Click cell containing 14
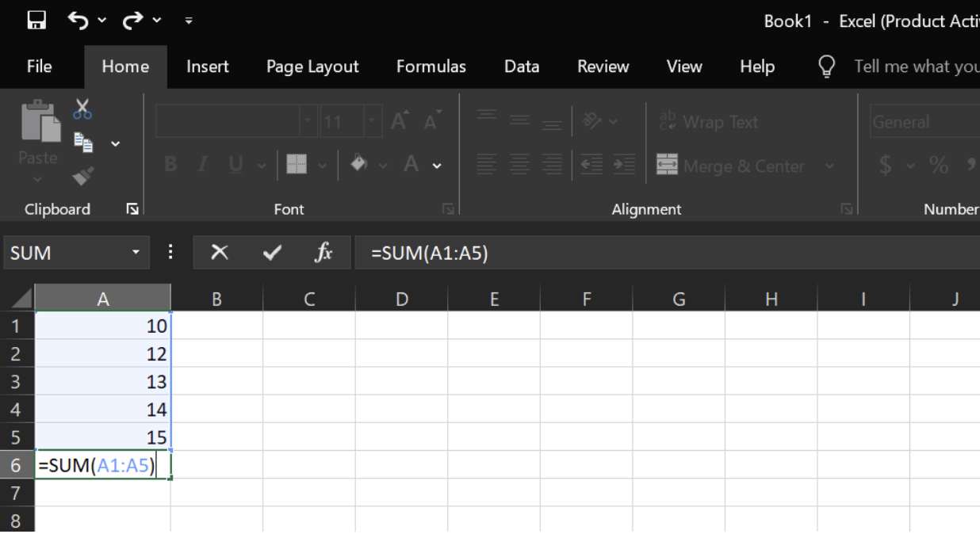The height and width of the screenshot is (534, 980). coord(103,409)
